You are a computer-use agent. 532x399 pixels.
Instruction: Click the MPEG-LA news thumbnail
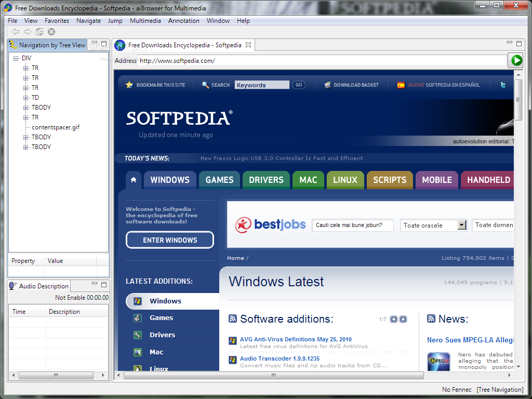coord(438,362)
